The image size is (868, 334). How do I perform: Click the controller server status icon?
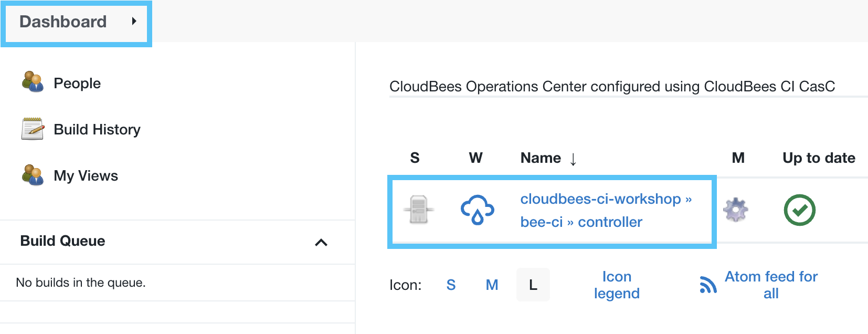[x=418, y=210]
